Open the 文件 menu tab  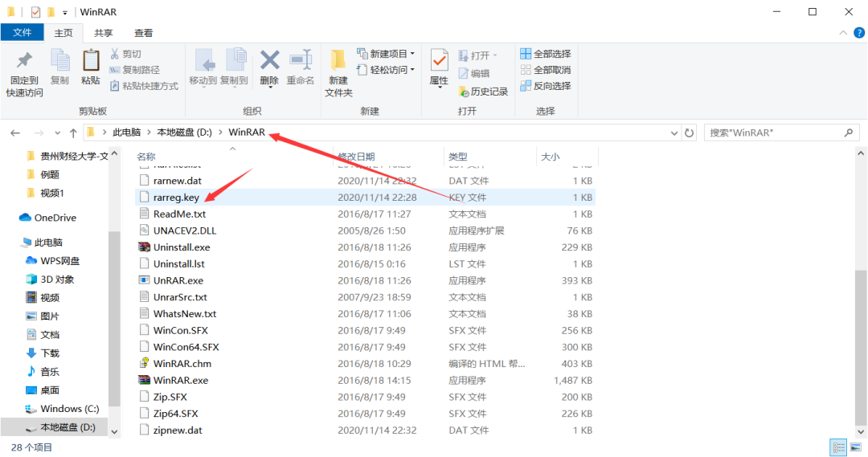pos(22,33)
